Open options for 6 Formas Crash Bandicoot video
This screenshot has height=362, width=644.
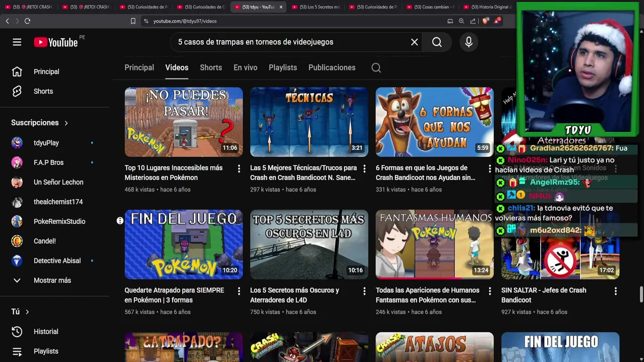click(490, 168)
